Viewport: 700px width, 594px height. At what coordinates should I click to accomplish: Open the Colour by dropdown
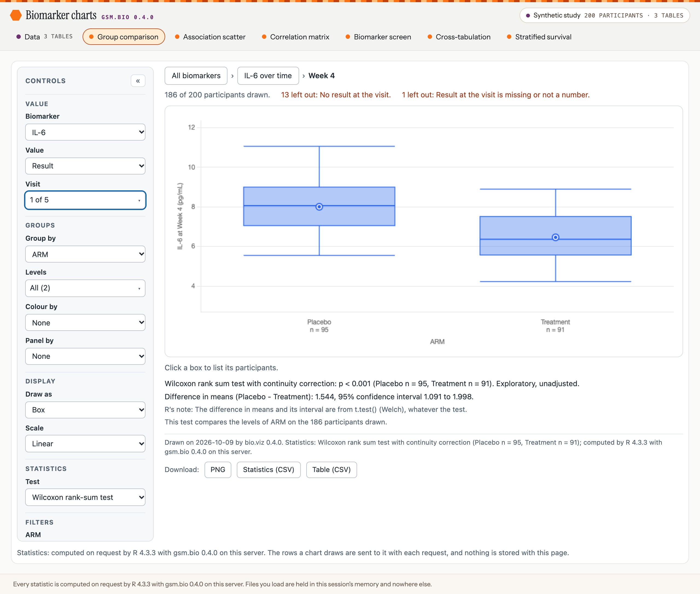point(85,323)
